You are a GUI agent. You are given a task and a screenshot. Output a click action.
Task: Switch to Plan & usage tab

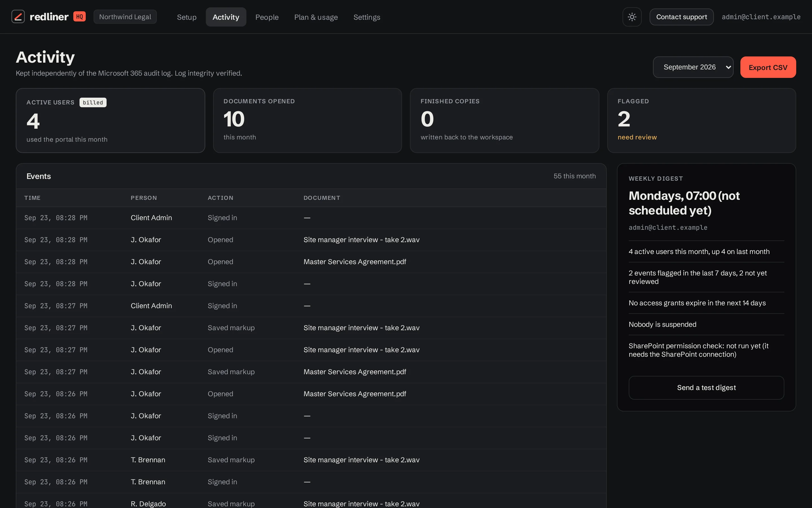coord(316,17)
